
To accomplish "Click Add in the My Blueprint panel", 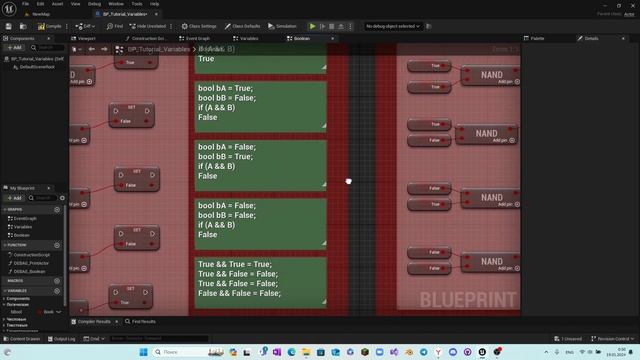I will pos(15,198).
